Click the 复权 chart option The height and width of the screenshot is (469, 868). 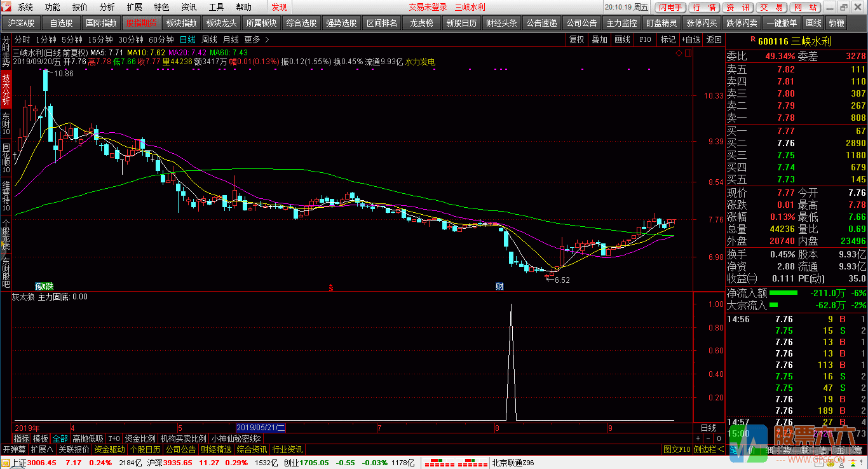pos(576,39)
